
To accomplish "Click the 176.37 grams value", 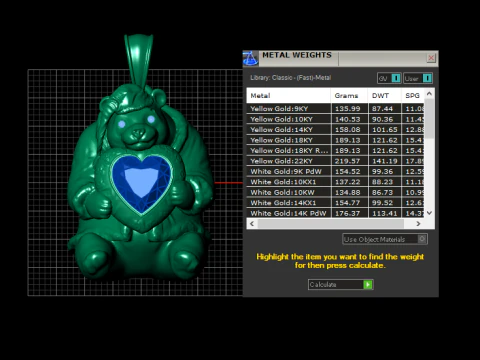I will click(348, 213).
